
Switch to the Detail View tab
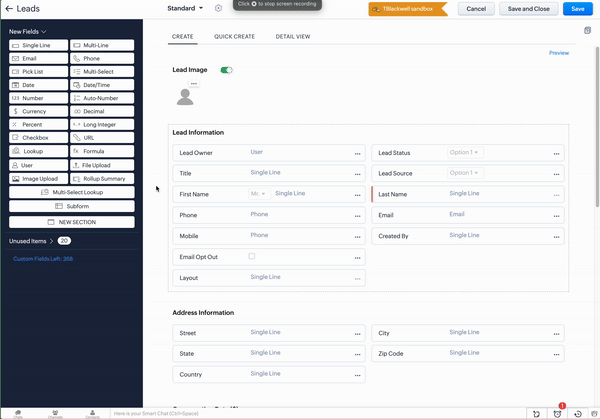click(293, 36)
